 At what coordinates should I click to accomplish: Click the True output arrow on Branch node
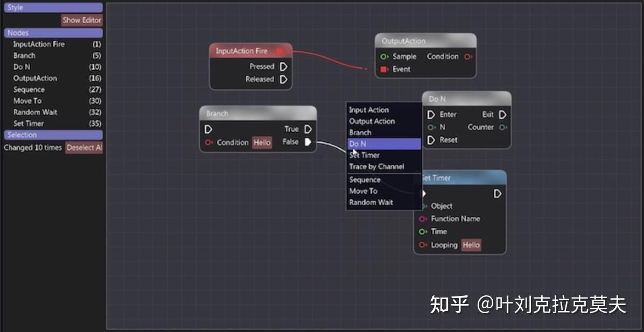[307, 129]
